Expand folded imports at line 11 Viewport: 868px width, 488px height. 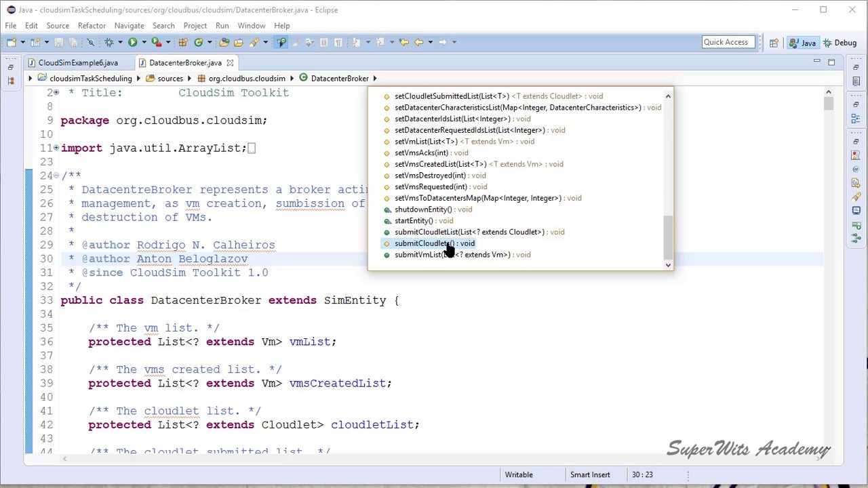click(x=56, y=148)
